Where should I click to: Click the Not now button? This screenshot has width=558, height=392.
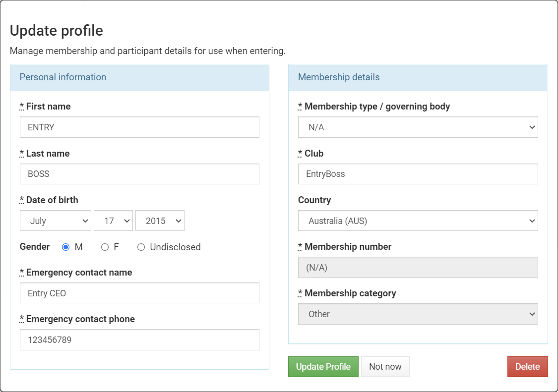pos(385,367)
